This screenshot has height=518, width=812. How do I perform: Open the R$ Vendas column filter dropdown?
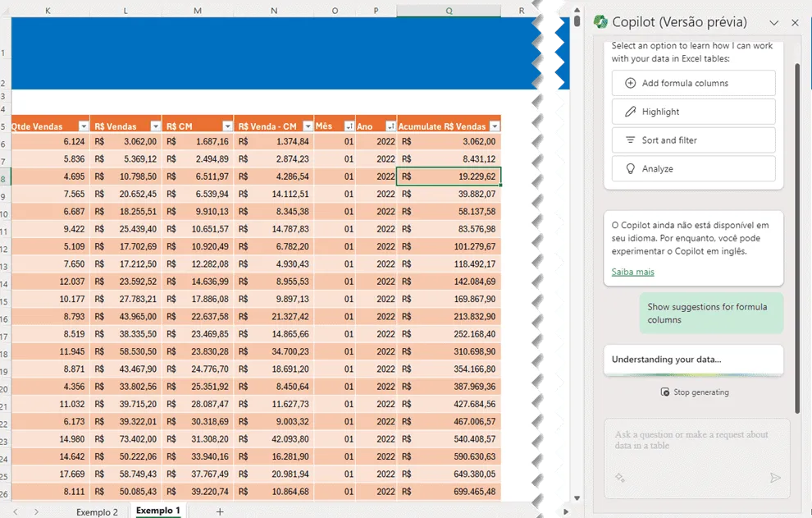[x=155, y=126]
